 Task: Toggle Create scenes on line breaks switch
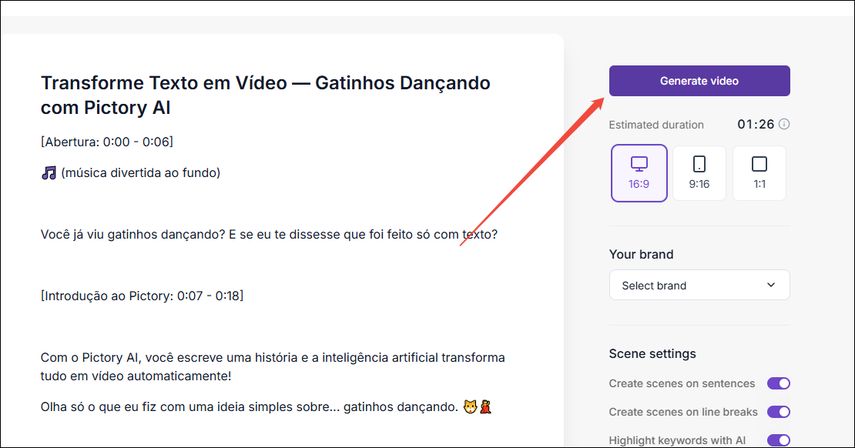click(x=779, y=412)
